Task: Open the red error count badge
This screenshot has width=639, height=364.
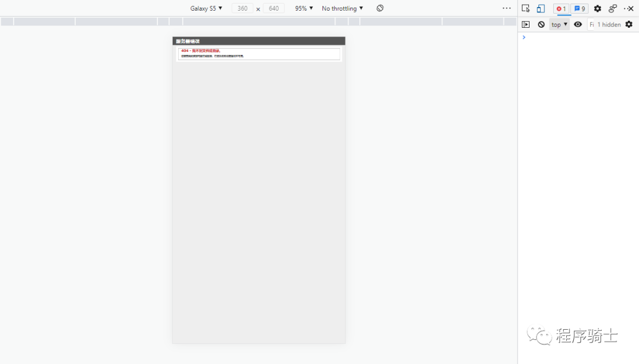Action: pyautogui.click(x=561, y=9)
